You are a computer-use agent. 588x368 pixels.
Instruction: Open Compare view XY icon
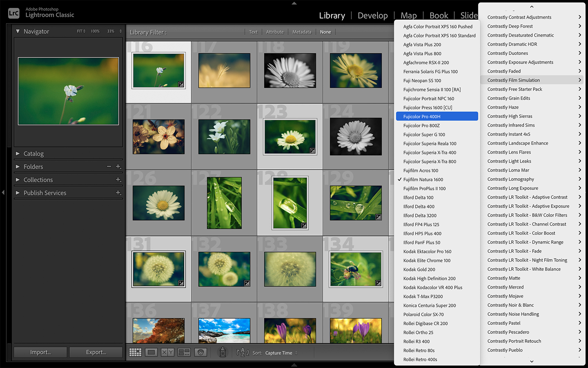(x=167, y=352)
